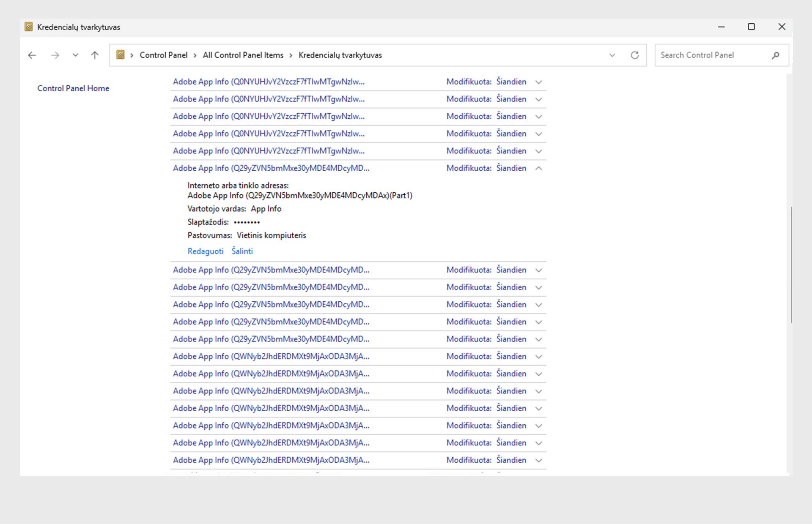
Task: Click the Refresh address bar icon
Action: 634,55
